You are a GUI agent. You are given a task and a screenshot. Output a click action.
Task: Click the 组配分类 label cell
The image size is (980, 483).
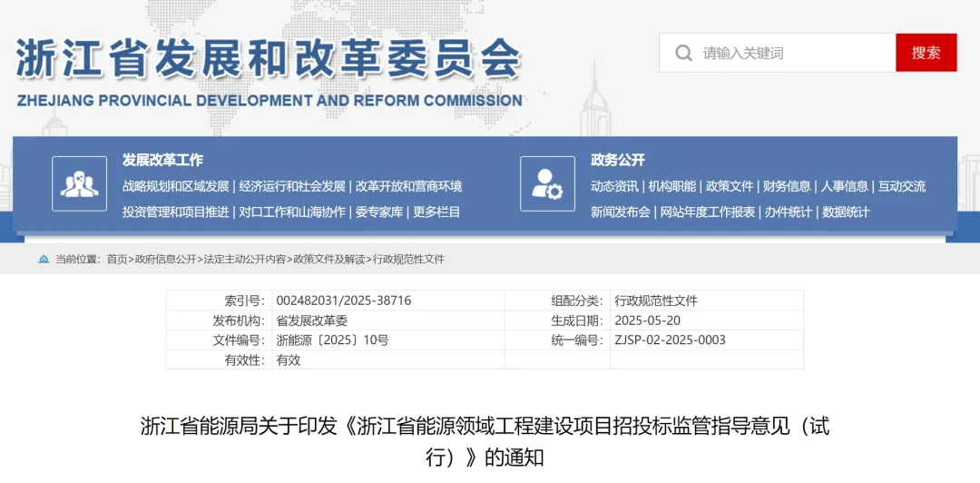(557, 301)
